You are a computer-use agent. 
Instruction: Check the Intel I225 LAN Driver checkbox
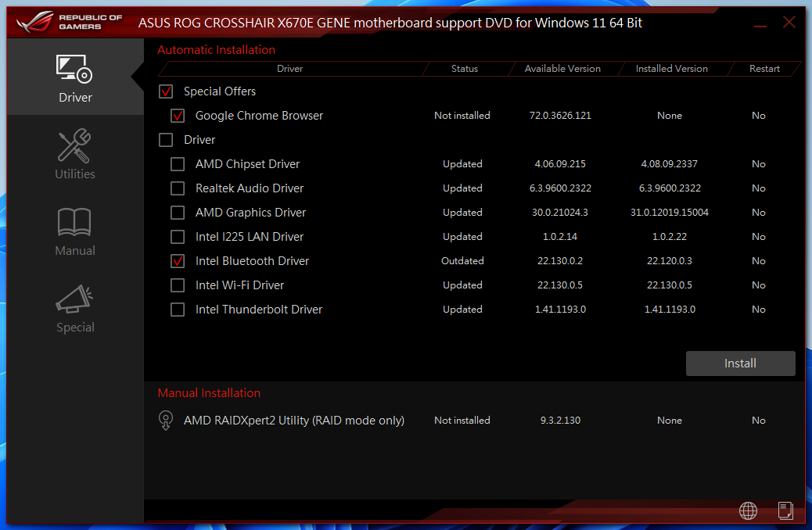tap(178, 237)
